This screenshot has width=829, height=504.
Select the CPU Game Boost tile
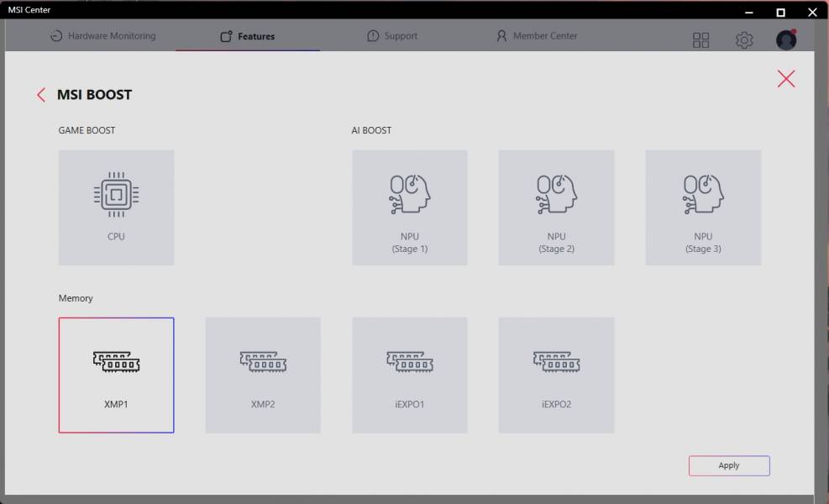(116, 207)
